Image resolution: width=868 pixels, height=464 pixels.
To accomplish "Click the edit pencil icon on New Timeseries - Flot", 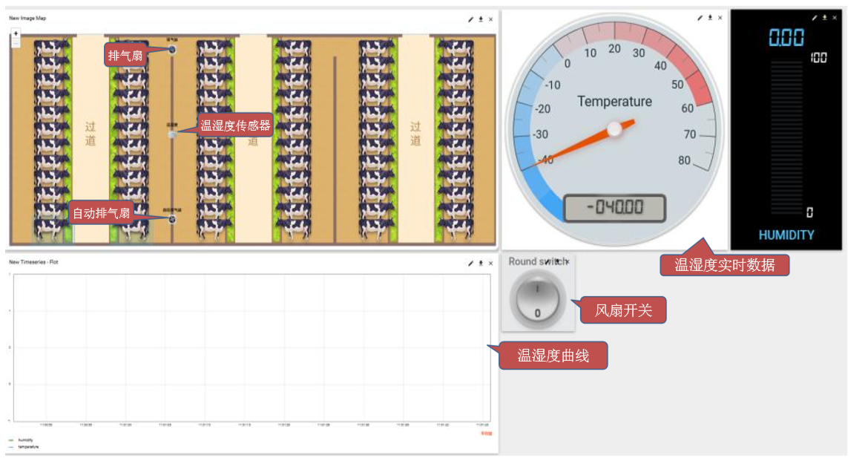I will click(471, 263).
